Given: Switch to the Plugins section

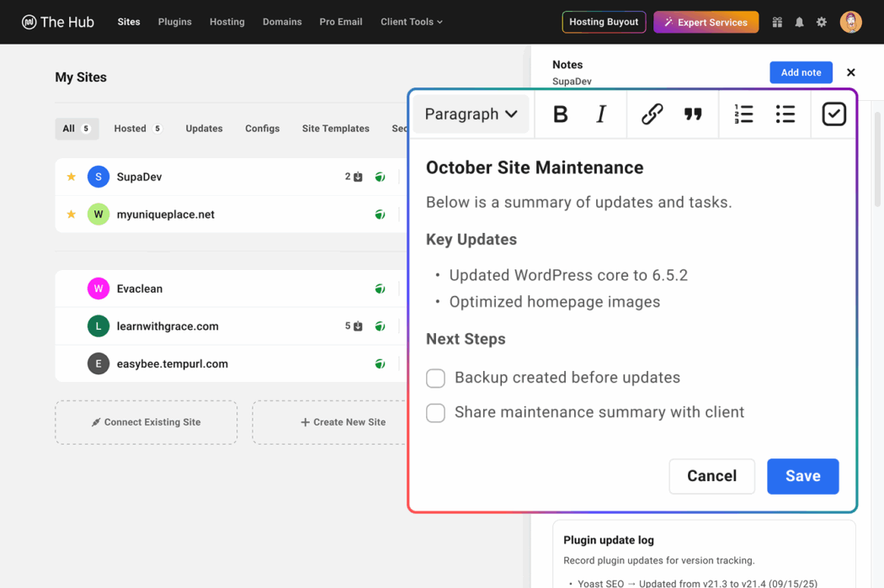Looking at the screenshot, I should [x=174, y=22].
